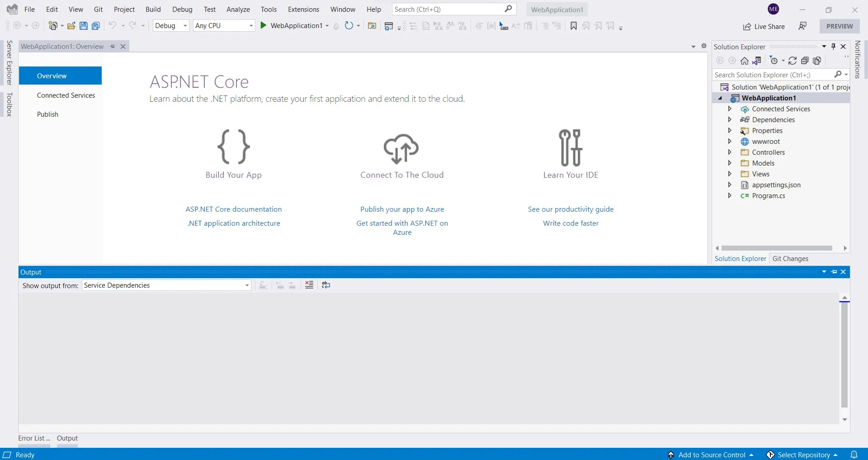Open the Find in Files icon
The image size is (868, 460).
click(x=372, y=26)
